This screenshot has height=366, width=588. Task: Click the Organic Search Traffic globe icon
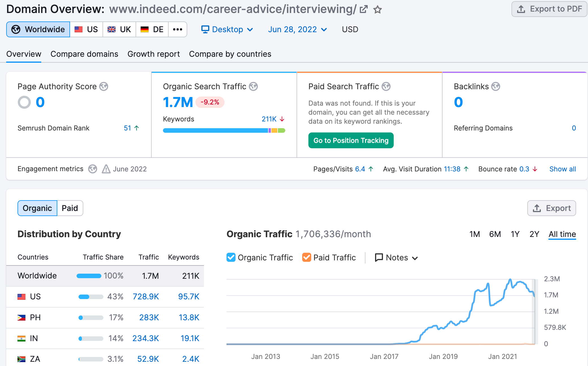click(253, 86)
